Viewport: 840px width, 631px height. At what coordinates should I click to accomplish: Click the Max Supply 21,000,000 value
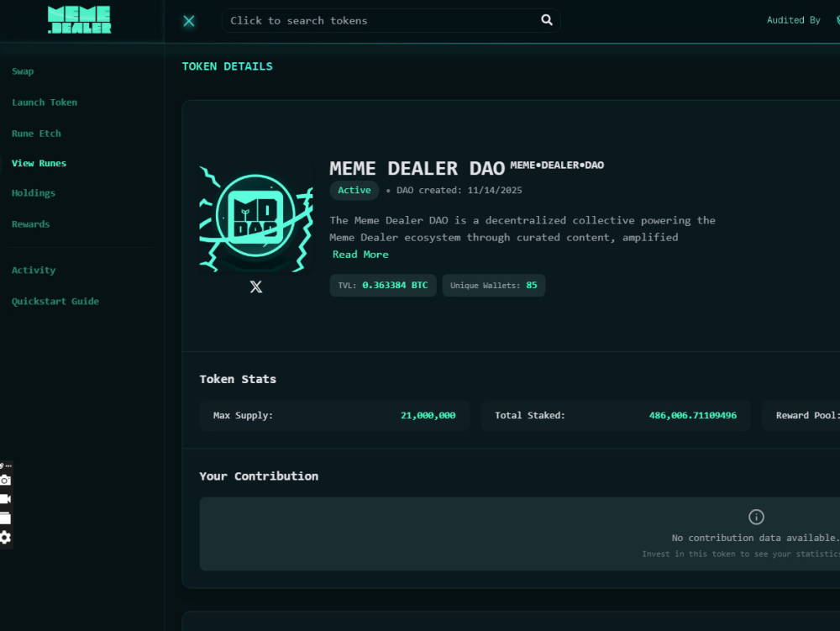point(428,415)
